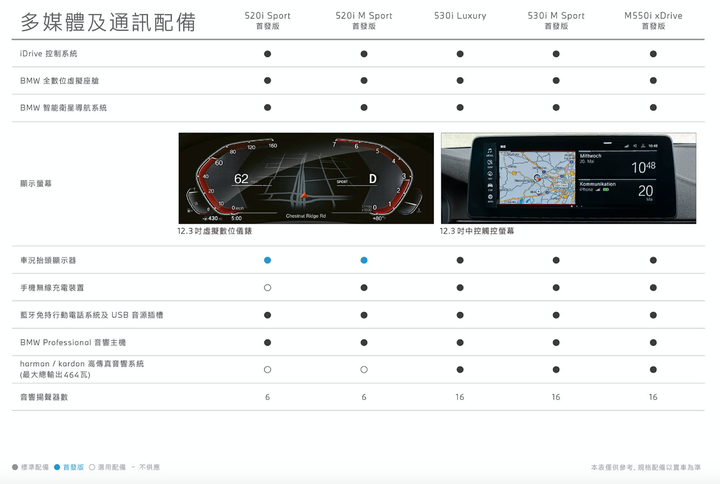This screenshot has height=484, width=720.
Task: Select the BMW 全數位虛擬座艙 row label
Action: click(x=59, y=81)
